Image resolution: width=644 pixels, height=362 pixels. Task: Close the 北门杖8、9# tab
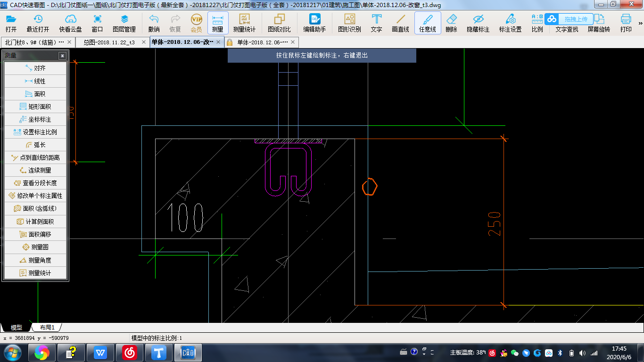pos(69,42)
